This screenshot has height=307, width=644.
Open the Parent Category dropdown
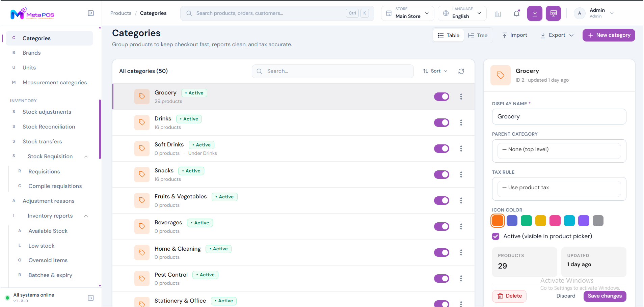[x=559, y=151]
